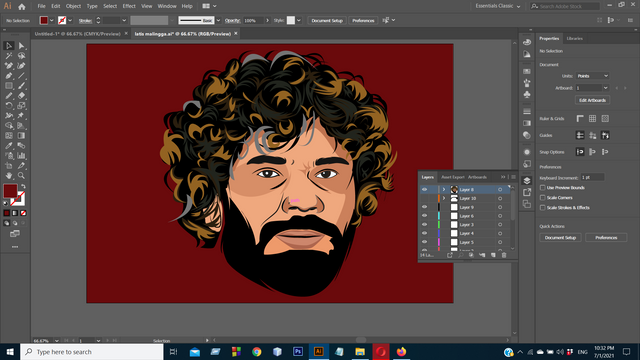Expand Layer 8 sublayers

coord(444,189)
